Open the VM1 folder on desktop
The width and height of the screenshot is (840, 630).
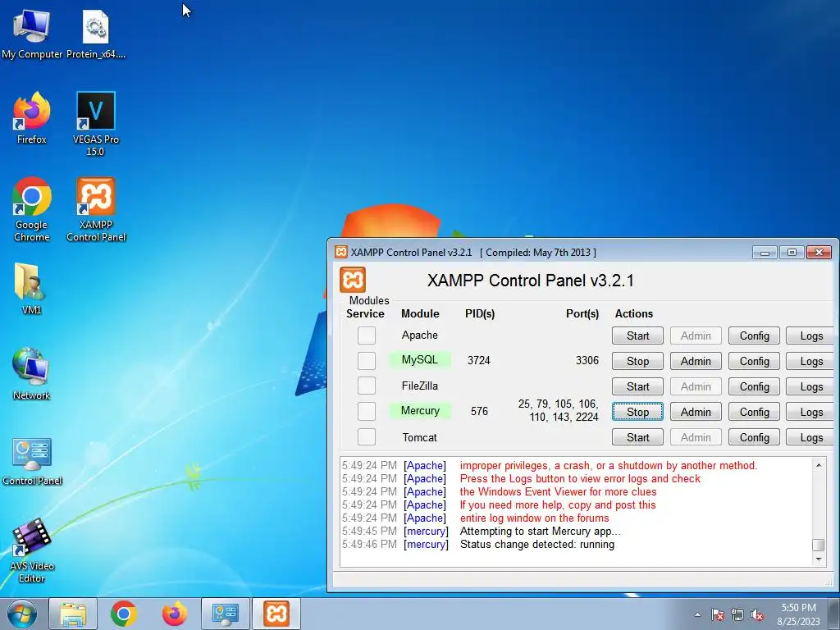click(31, 288)
